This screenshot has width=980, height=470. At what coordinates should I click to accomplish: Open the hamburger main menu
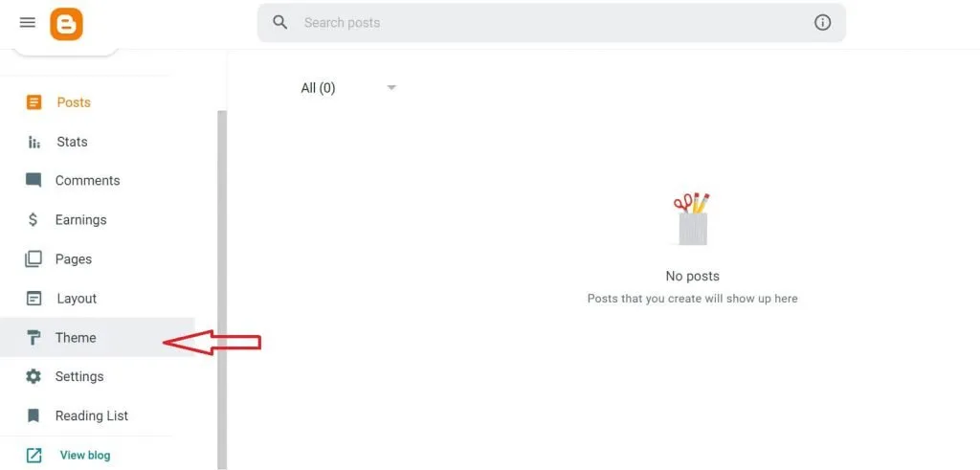coord(27,23)
